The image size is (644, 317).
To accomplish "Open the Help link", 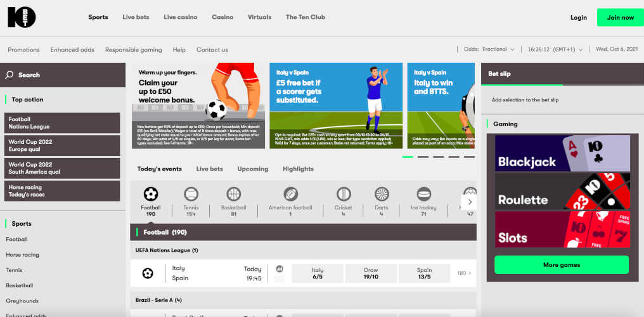I will 179,49.
